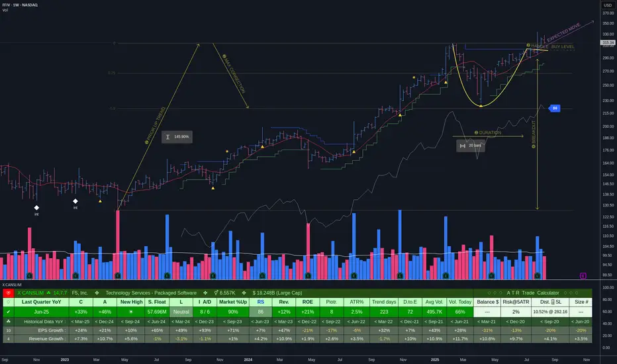Click the yellow dot marker near November 2023

pos(227,151)
